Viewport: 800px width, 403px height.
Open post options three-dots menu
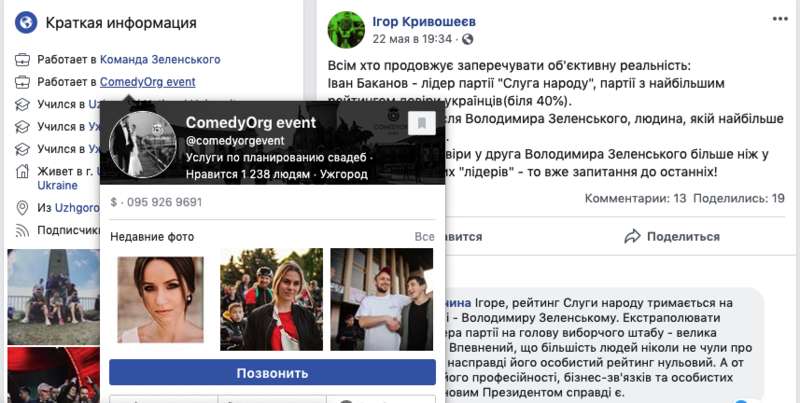(x=780, y=19)
